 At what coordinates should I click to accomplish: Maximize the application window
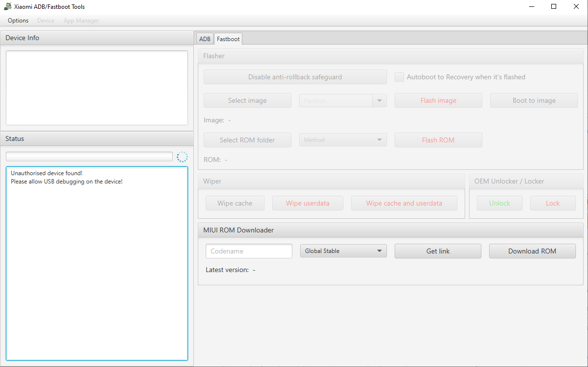(554, 7)
